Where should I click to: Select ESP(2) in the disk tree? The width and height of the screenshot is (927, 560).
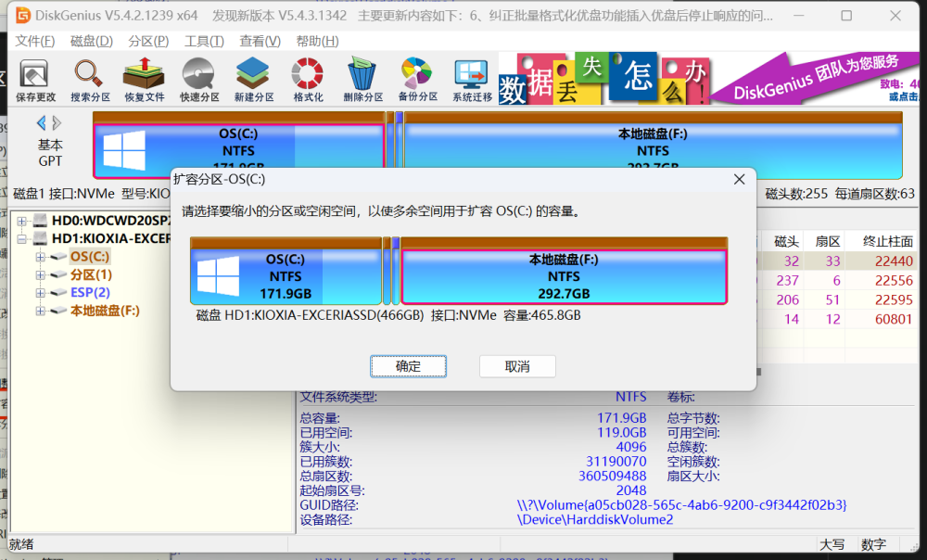point(90,293)
